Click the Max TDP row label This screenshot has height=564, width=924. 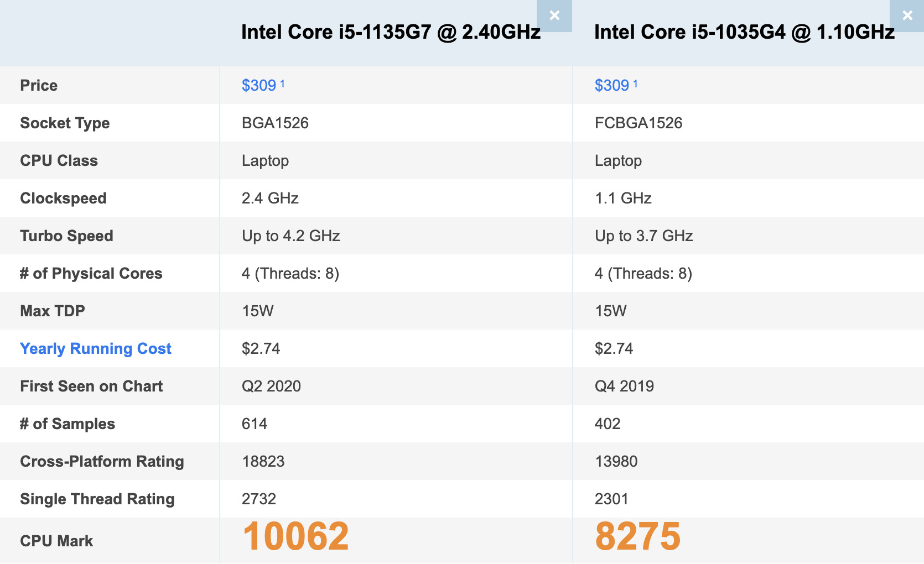[x=53, y=311]
